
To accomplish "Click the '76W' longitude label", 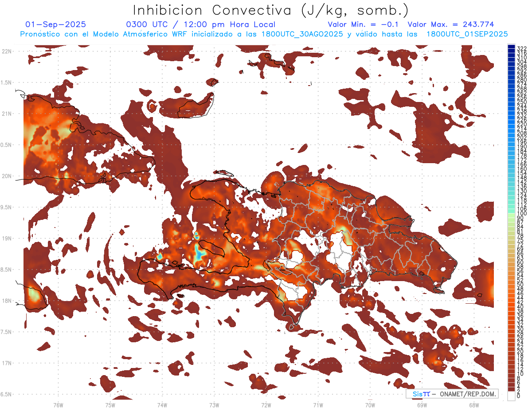I will pyautogui.click(x=58, y=405).
